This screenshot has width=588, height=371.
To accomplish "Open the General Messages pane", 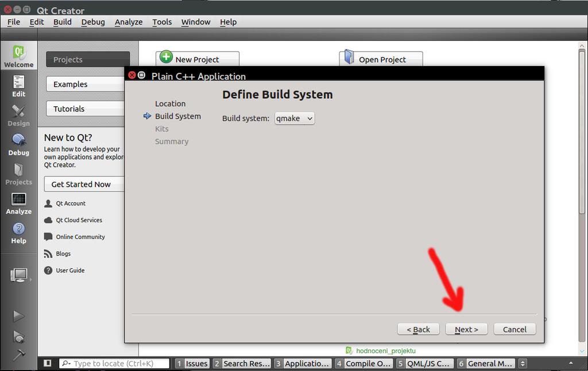I will [486, 363].
